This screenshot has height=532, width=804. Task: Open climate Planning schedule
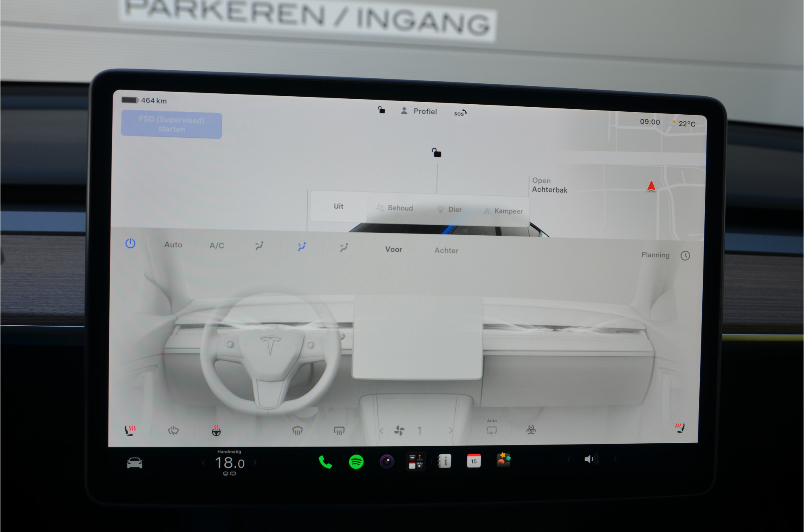pyautogui.click(x=665, y=255)
